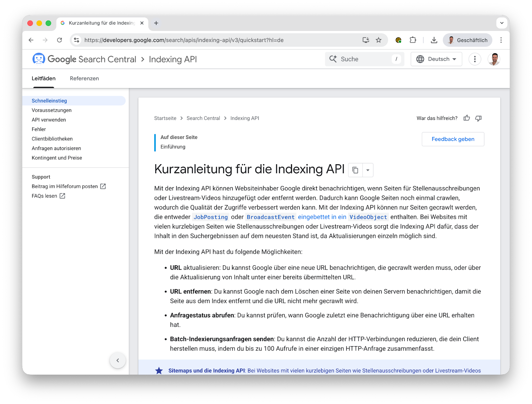Close the Kurzanleitung tab

[x=142, y=23]
